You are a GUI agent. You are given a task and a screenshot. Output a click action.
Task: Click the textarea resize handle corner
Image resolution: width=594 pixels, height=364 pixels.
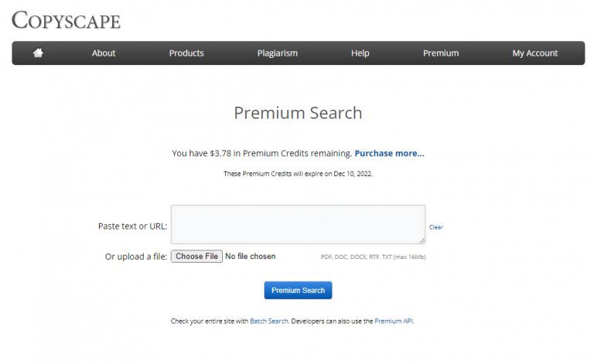[422, 241]
